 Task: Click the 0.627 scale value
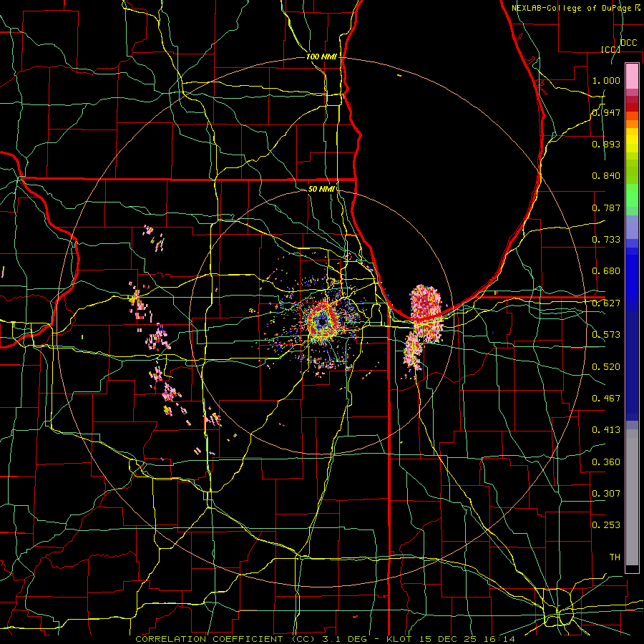click(x=606, y=303)
